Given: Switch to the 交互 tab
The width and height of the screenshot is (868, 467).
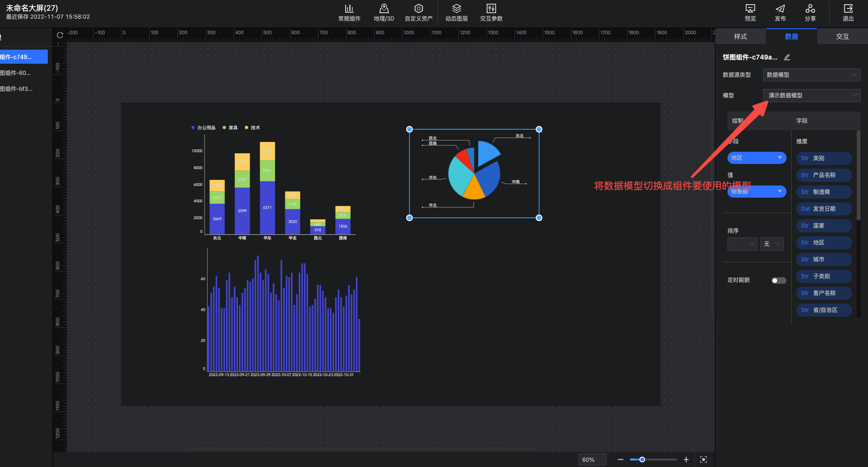Looking at the screenshot, I should (842, 37).
